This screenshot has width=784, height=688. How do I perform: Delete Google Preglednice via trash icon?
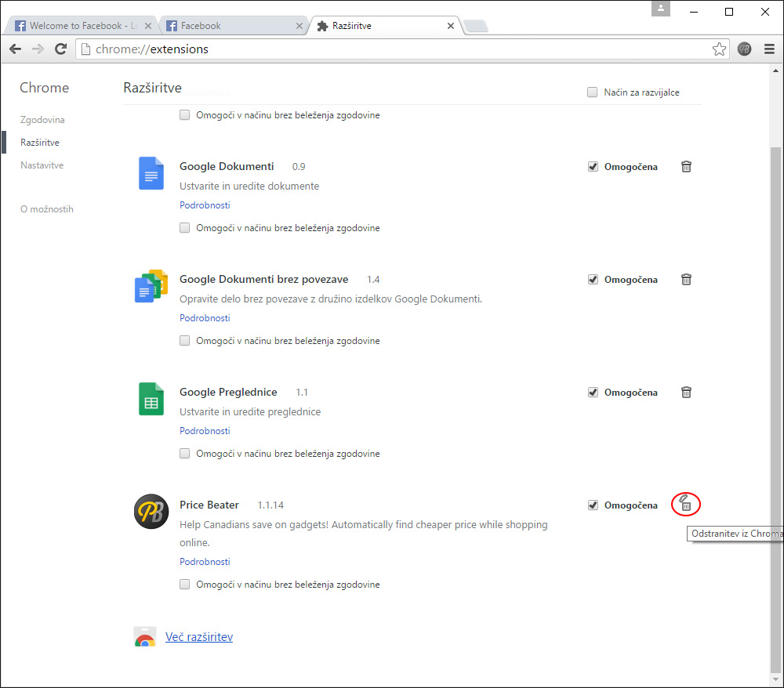coord(686,393)
